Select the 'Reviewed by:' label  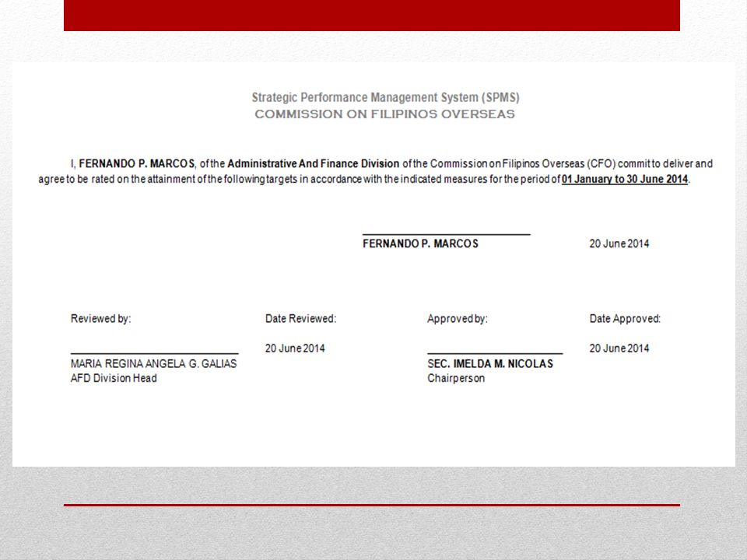(x=101, y=319)
